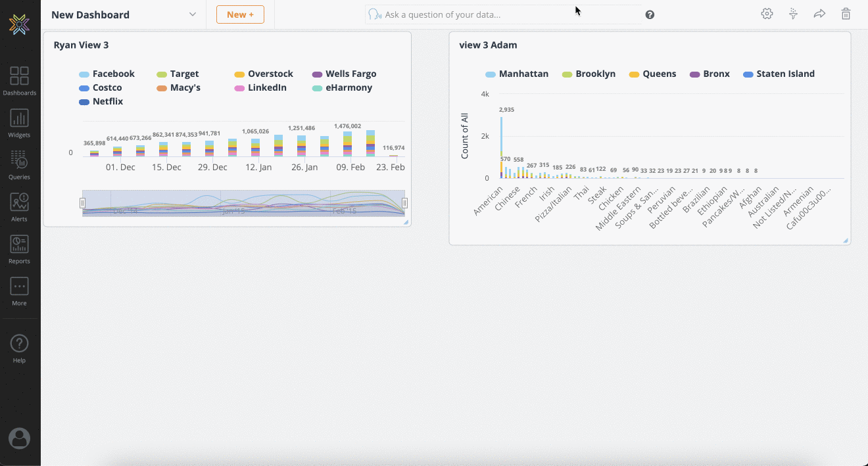Expand the New Dashboard dropdown
Viewport: 868px width, 466px height.
click(x=192, y=14)
